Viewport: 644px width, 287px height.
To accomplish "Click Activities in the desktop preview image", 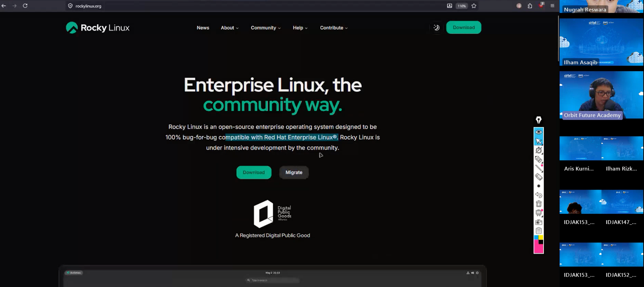I will click(74, 272).
